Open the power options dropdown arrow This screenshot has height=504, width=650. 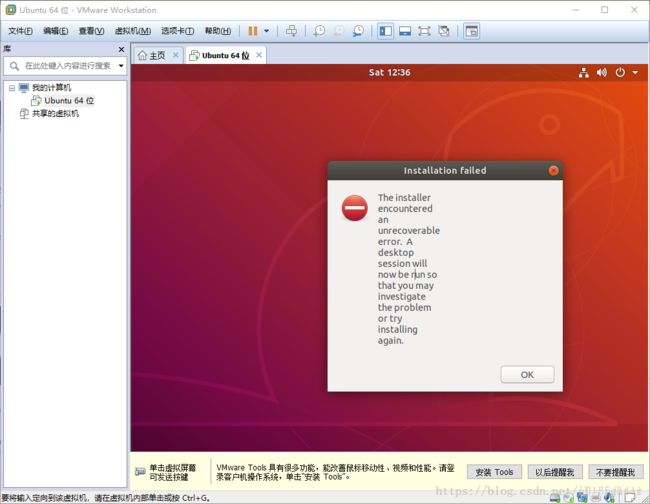tap(267, 31)
